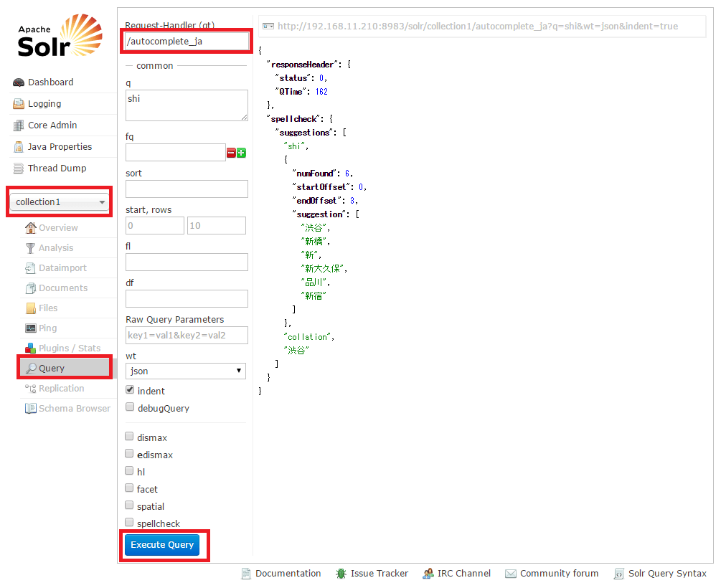721x588 pixels.
Task: Open the Logging page
Action: (44, 104)
